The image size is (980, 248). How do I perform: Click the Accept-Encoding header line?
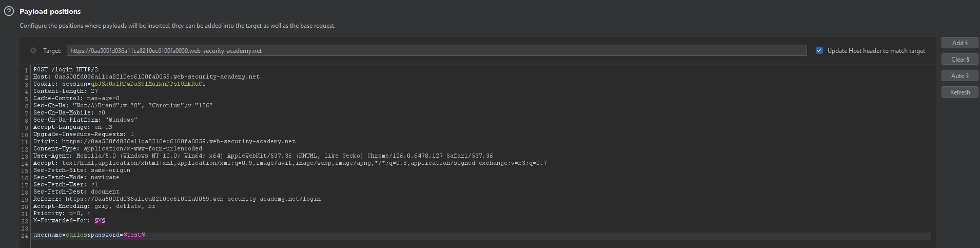[94, 206]
